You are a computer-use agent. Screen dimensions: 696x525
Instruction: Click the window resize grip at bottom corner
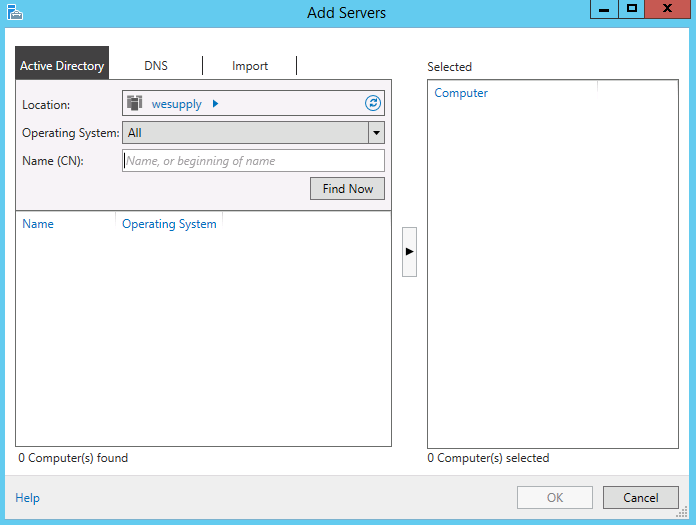(x=682, y=512)
